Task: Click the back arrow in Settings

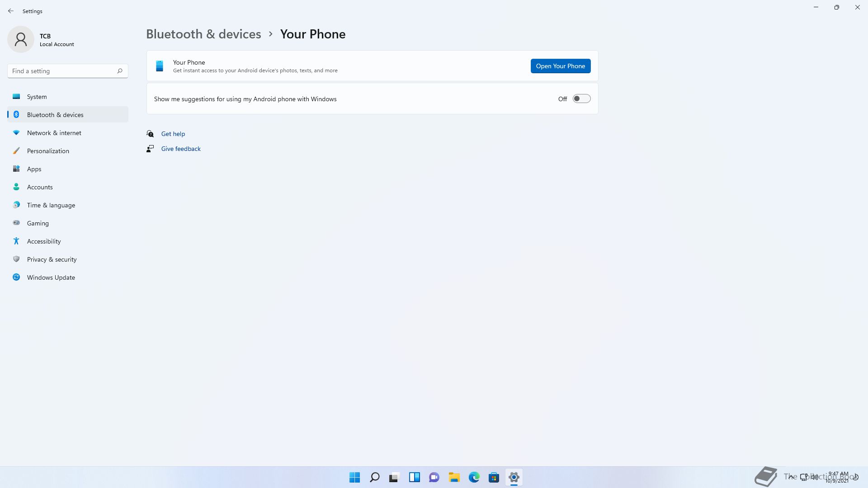Action: pyautogui.click(x=11, y=11)
